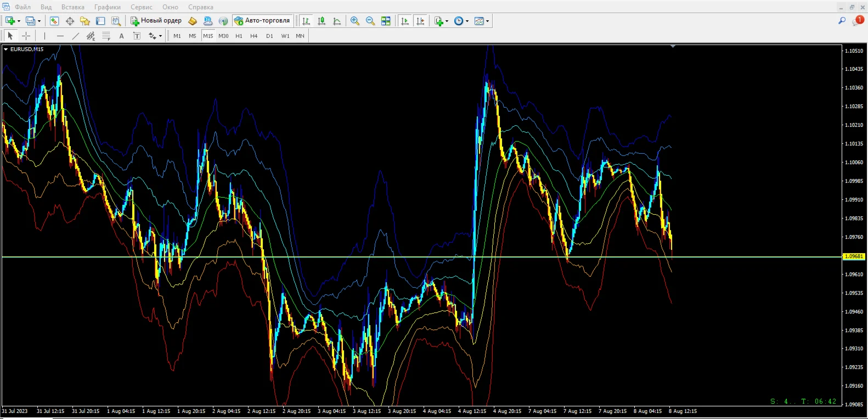The width and height of the screenshot is (868, 419).
Task: Switch chart to MN timeframe
Action: (300, 36)
